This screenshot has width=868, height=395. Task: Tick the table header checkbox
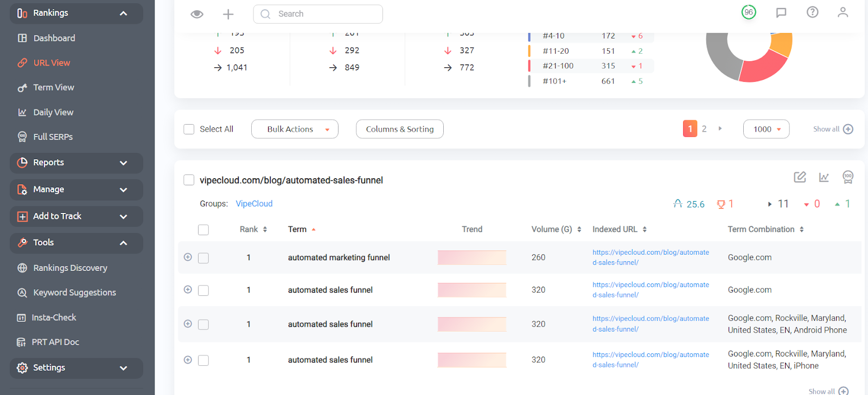click(x=203, y=230)
